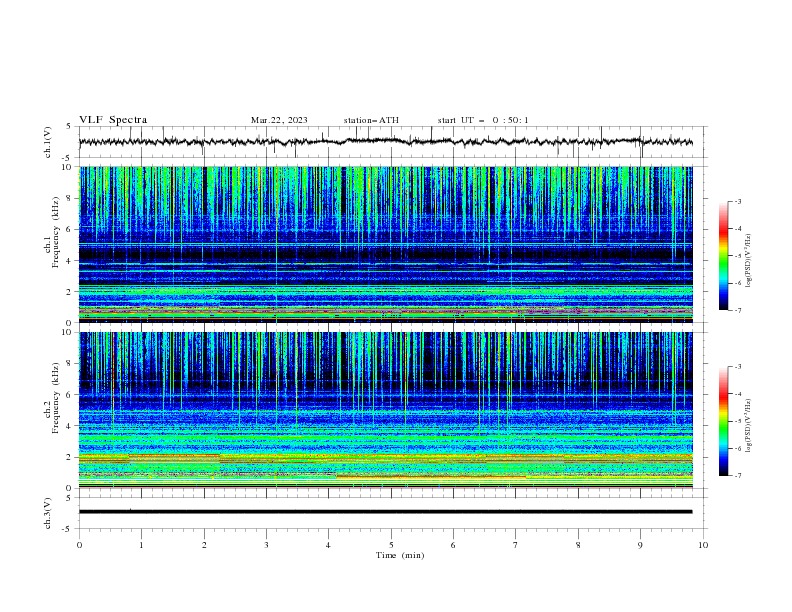
Task: Click inside the ch.2 spectrogram panel
Action: [386, 410]
